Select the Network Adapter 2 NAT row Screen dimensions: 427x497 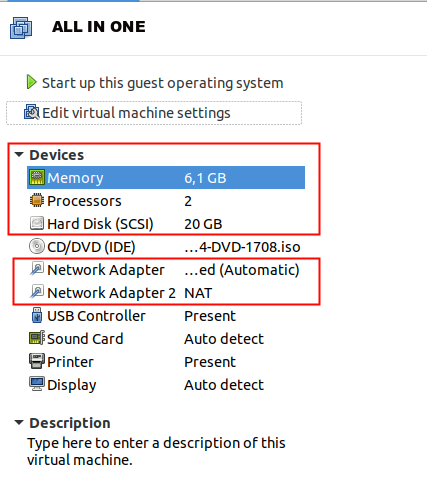tap(166, 293)
